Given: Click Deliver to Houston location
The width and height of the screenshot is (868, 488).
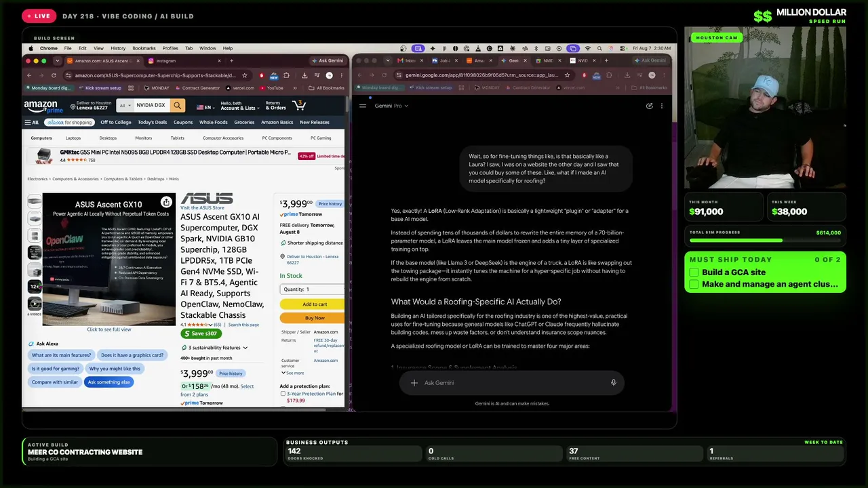Looking at the screenshot, I should coord(91,106).
